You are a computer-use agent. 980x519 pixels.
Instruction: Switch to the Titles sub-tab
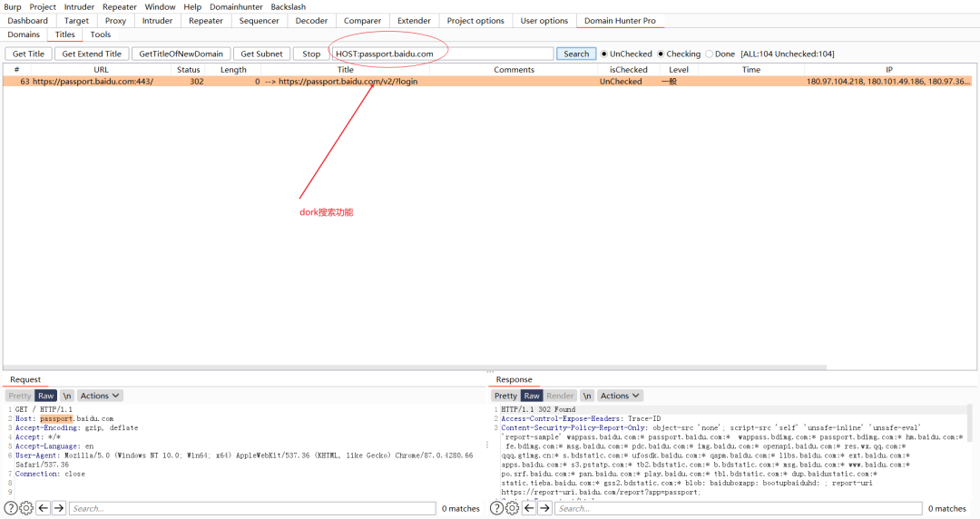pos(65,34)
